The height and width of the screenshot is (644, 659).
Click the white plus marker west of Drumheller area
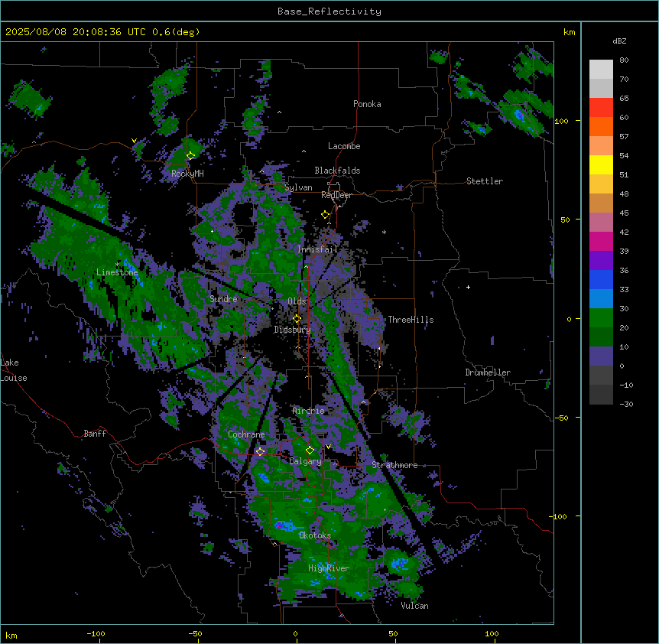[468, 287]
